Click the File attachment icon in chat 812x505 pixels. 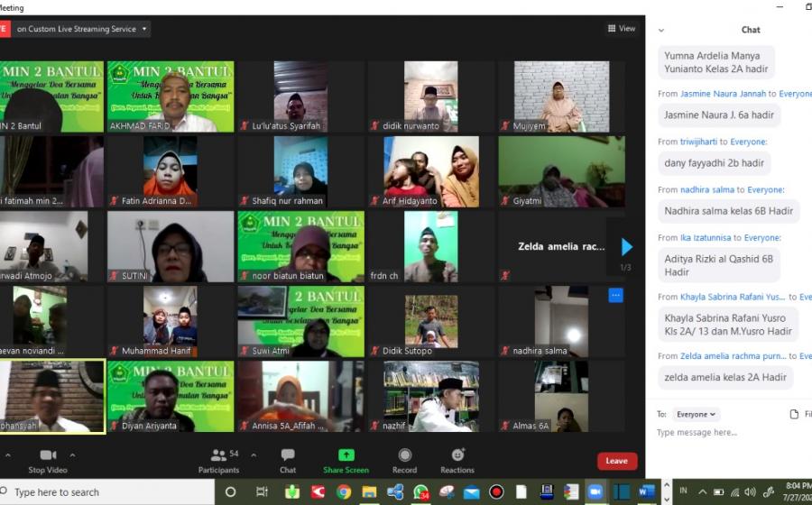(794, 414)
